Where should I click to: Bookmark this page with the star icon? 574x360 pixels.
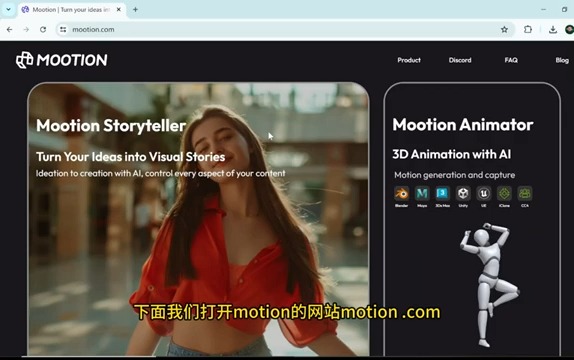point(504,30)
